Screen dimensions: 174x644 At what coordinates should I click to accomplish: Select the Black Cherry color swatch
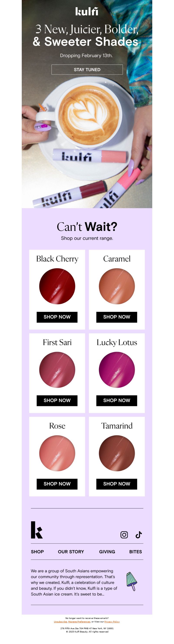57,286
